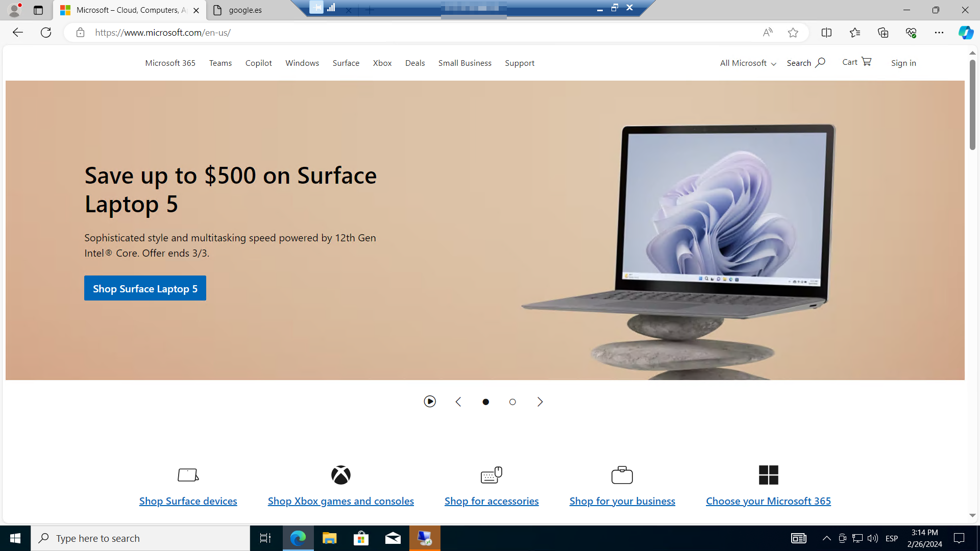Click the Read aloud icon

767,33
